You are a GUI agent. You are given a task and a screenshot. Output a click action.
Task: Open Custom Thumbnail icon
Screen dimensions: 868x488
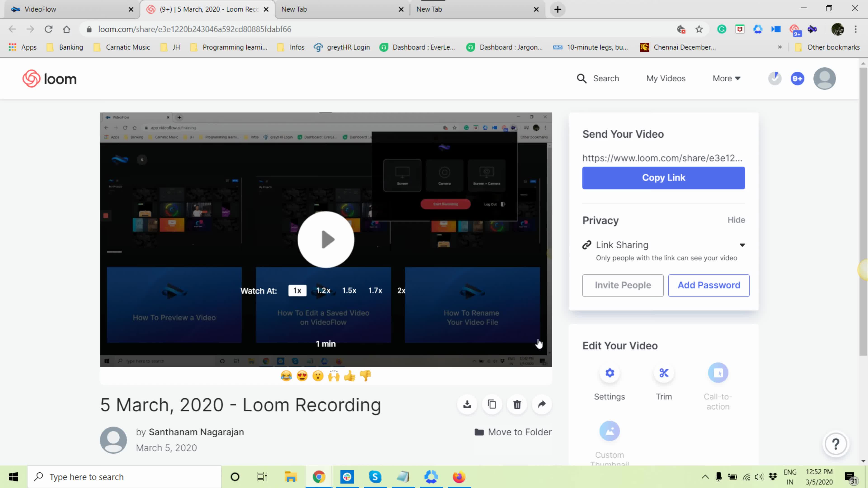tap(610, 431)
